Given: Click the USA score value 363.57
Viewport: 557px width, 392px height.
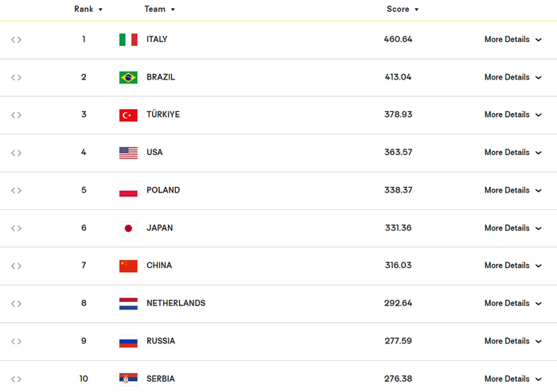Looking at the screenshot, I should 398,153.
